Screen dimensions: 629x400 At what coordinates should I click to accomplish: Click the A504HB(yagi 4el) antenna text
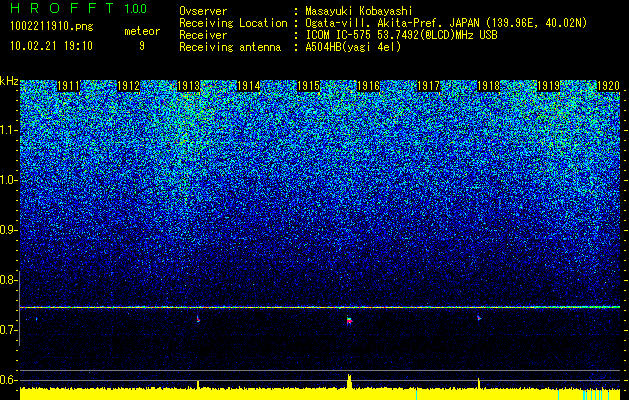pos(353,47)
